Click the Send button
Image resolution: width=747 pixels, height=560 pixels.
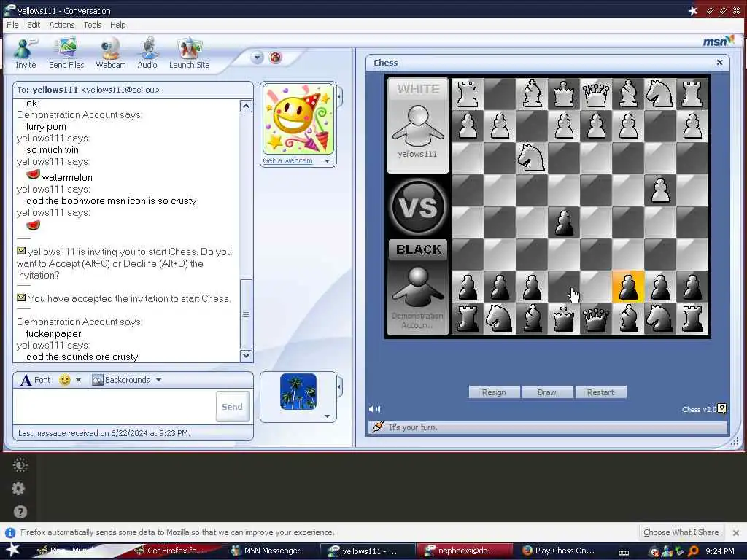pyautogui.click(x=232, y=407)
